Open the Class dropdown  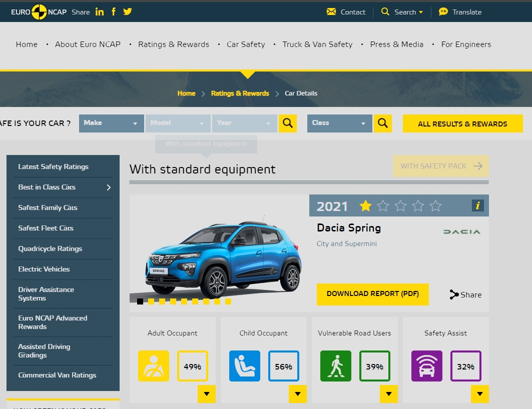[x=339, y=123]
